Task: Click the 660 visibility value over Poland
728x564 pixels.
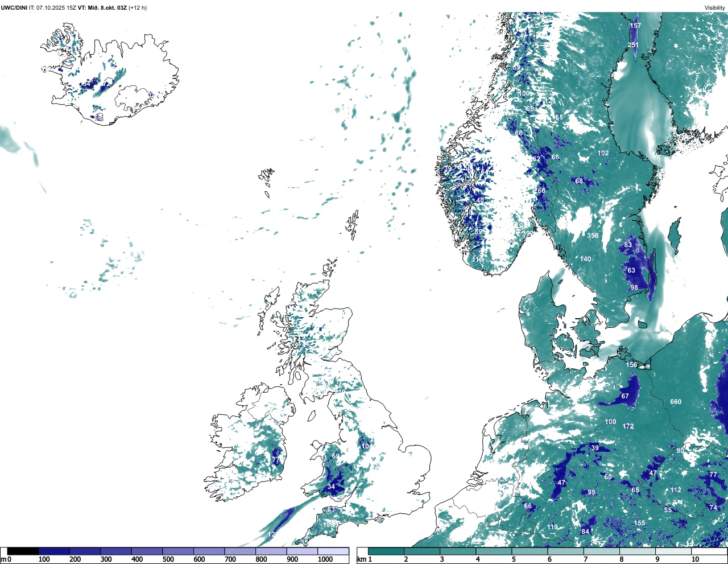Action: tap(676, 402)
